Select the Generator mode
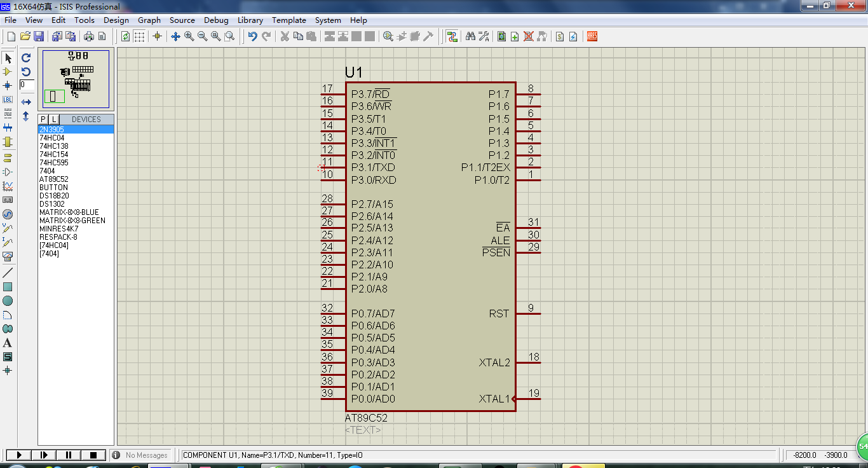 pyautogui.click(x=8, y=214)
